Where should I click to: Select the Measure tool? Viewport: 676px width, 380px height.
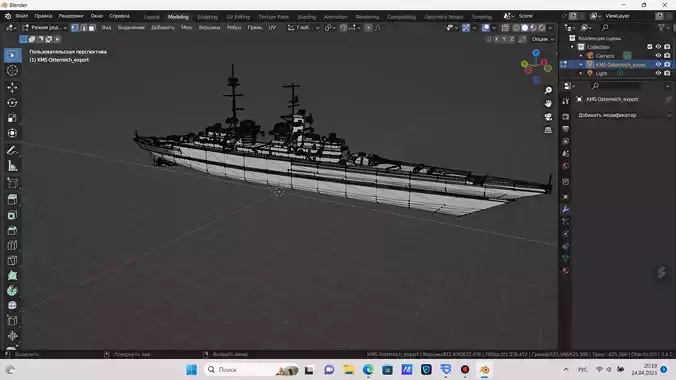(x=12, y=166)
